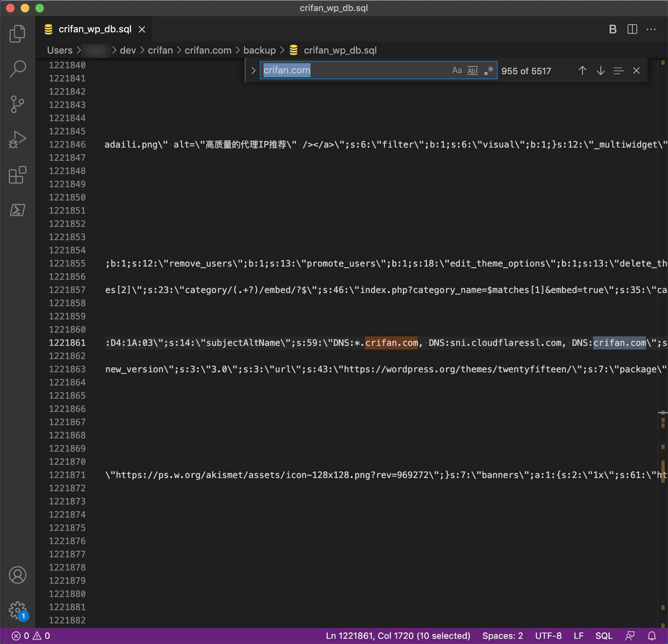Go to the next search match
This screenshot has height=644, width=668.
click(x=601, y=70)
